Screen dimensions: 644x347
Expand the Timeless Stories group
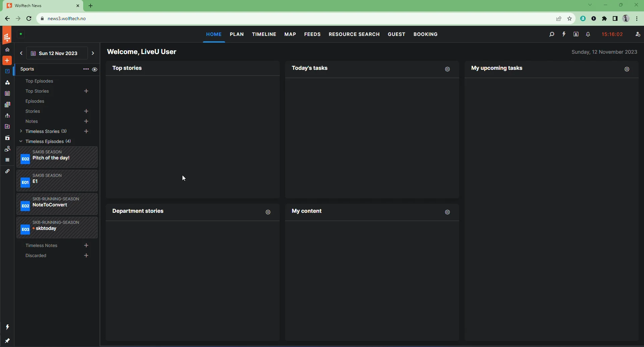click(x=21, y=131)
